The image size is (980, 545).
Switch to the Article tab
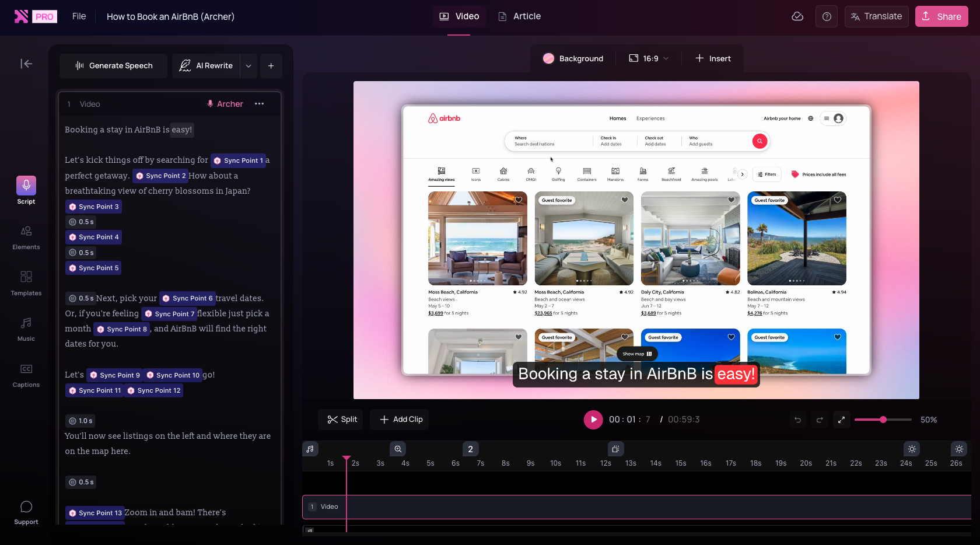(519, 16)
